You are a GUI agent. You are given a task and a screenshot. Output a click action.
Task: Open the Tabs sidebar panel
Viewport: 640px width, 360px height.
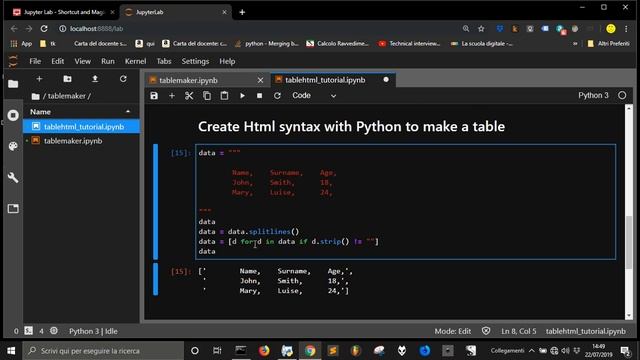point(13,209)
